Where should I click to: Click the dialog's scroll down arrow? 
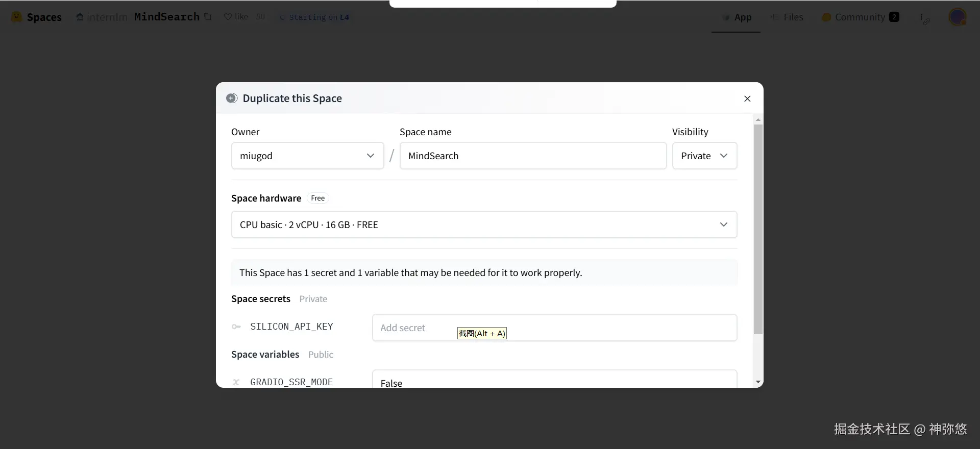(x=758, y=382)
